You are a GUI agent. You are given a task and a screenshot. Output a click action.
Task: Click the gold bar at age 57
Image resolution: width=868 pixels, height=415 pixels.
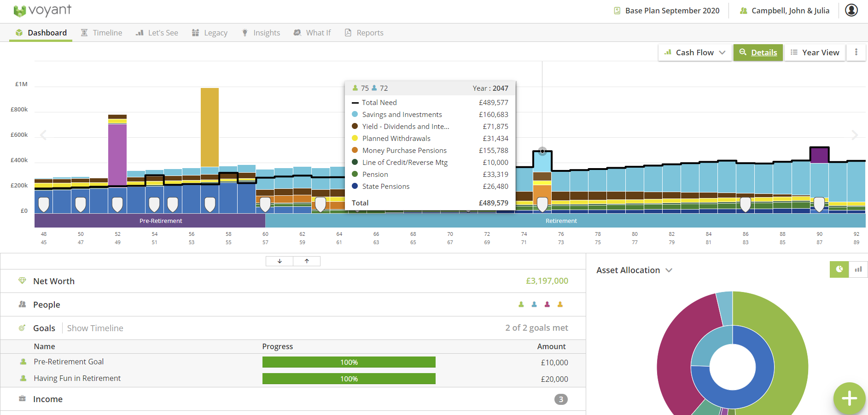(210, 128)
